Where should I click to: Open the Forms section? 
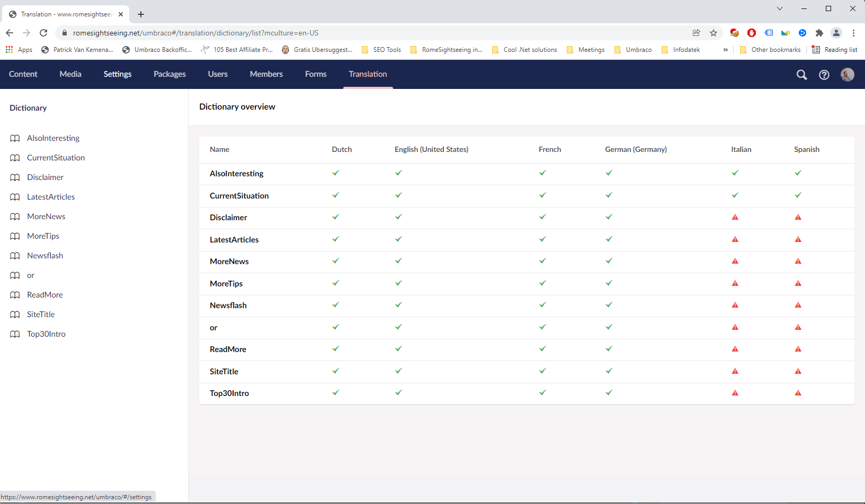pos(316,74)
